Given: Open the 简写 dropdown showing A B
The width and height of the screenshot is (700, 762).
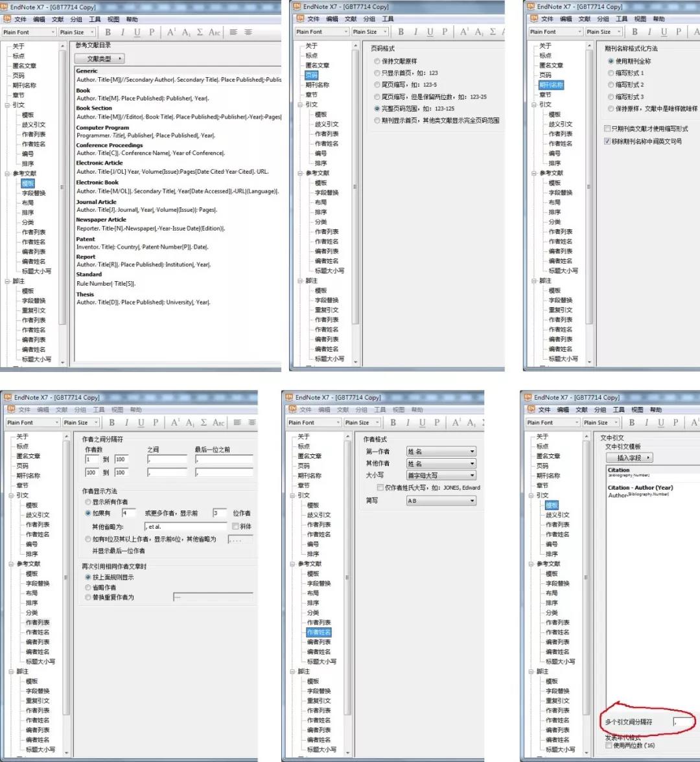Looking at the screenshot, I should 441,500.
